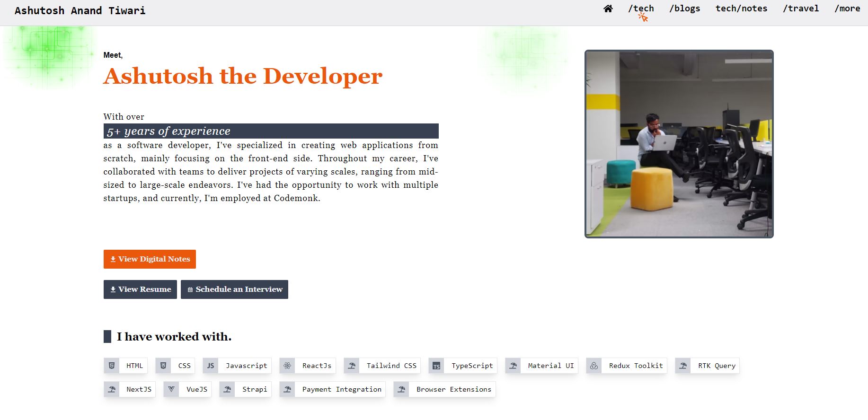This screenshot has height=420, width=868.
Task: Click the icon on Browser Extensions badge
Action: (401, 389)
